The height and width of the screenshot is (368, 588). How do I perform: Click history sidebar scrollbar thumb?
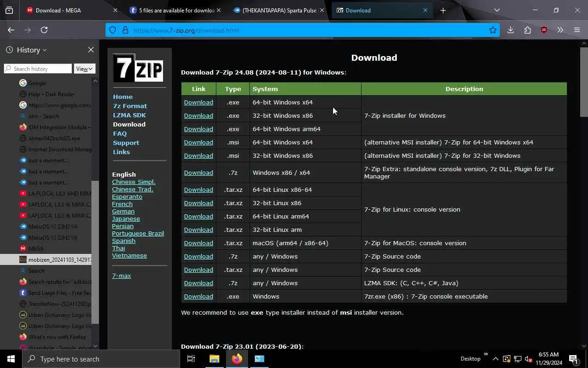click(95, 252)
